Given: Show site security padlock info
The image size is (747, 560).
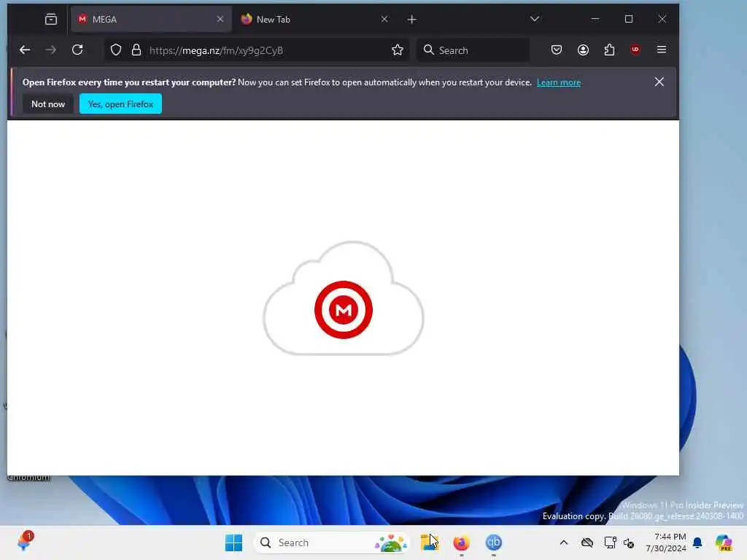Looking at the screenshot, I should (136, 50).
